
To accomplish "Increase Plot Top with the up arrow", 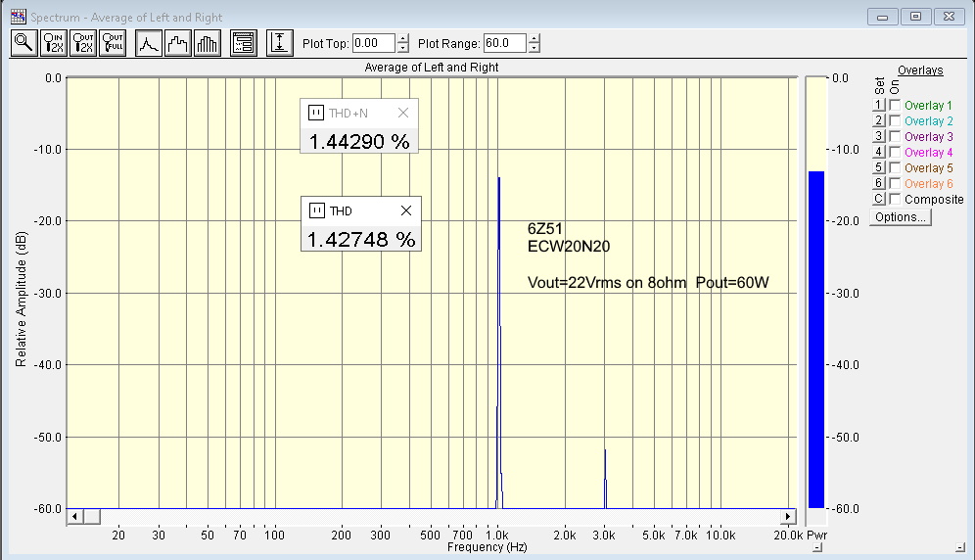I will [x=402, y=39].
